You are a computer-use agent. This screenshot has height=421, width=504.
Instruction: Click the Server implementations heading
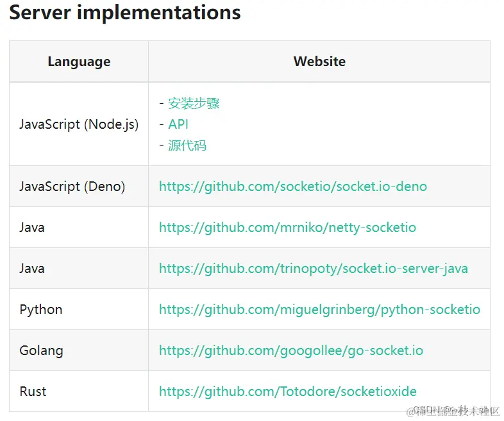pyautogui.click(x=124, y=13)
